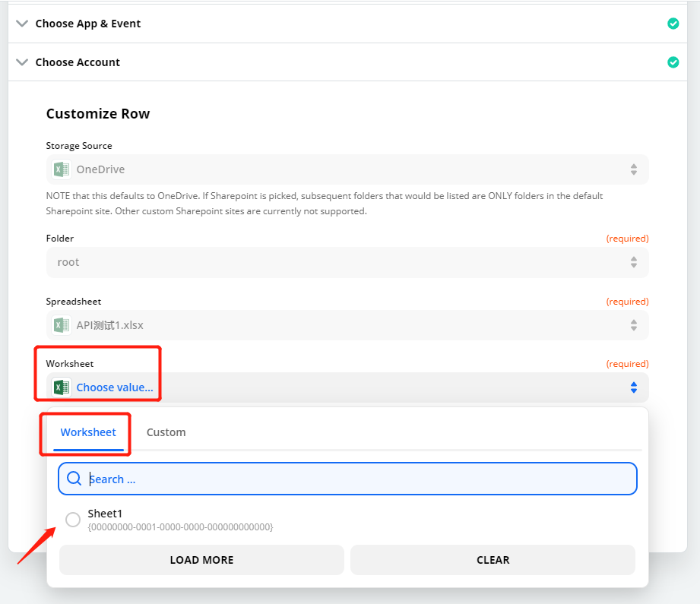Click green checkmark for Choose App & Event
This screenshot has width=700, height=604.
(673, 24)
